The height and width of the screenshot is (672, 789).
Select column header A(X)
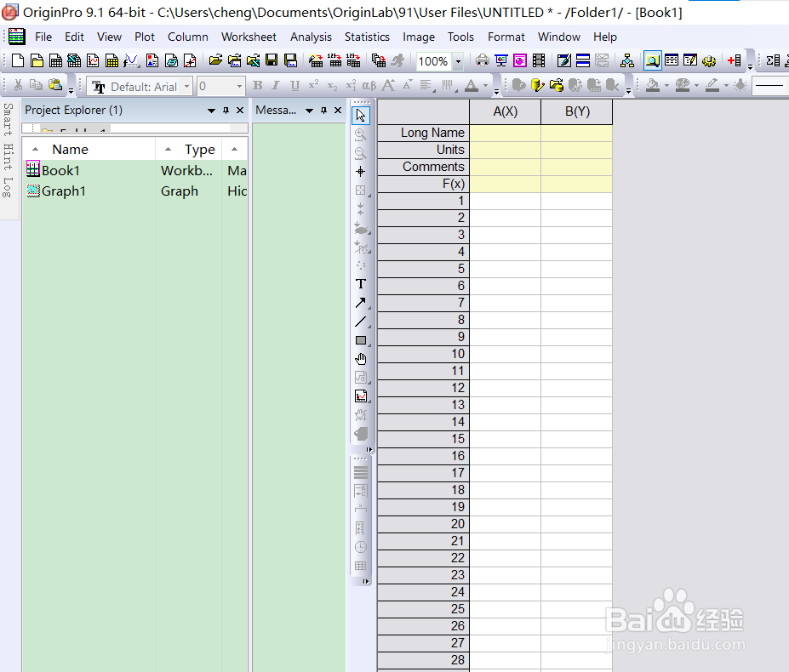coord(506,111)
